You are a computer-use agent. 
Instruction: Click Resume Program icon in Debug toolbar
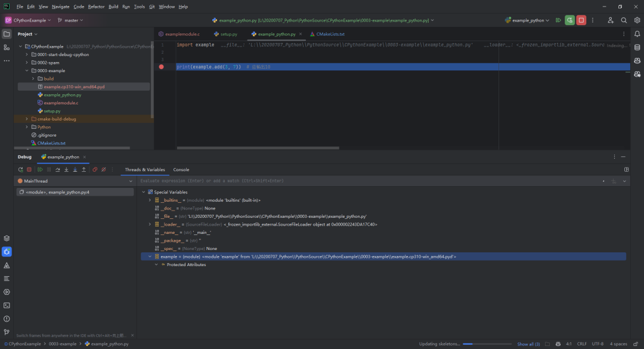[41, 169]
